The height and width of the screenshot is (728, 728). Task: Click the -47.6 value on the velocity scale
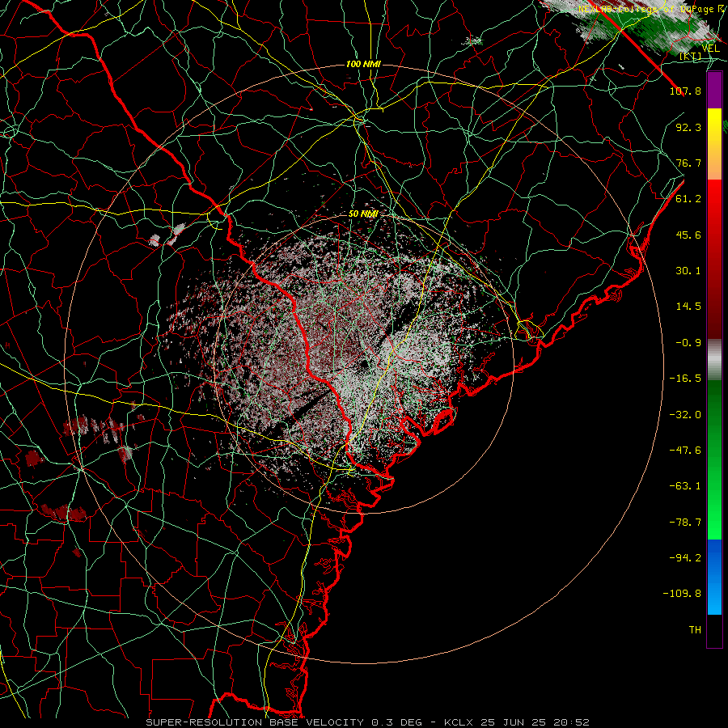pos(685,451)
